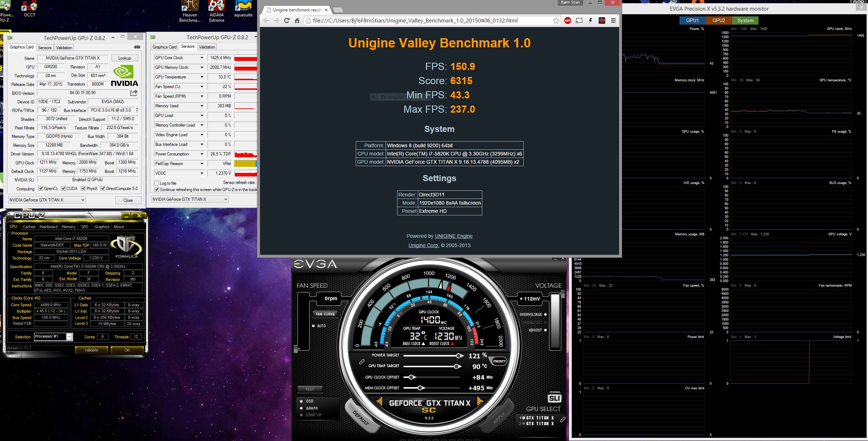Click the Mem Clock Offset slider handle
Viewport: 868px width, 441px height.
point(421,388)
